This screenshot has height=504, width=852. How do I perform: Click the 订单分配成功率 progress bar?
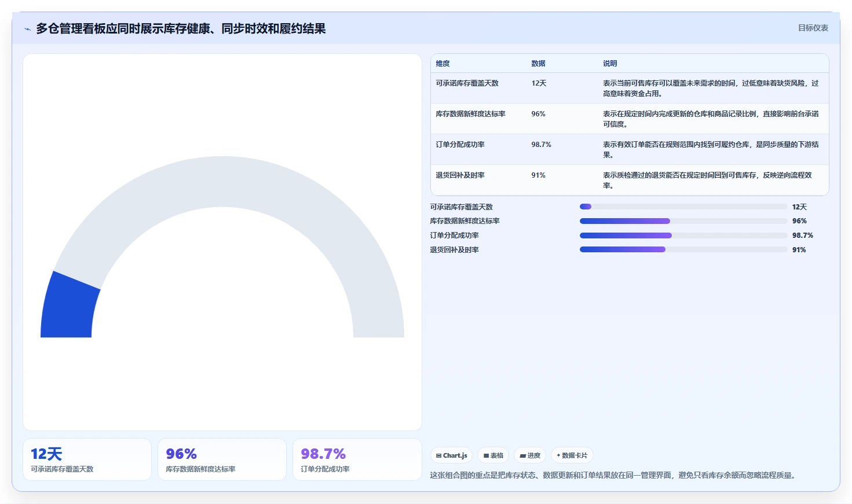683,236
